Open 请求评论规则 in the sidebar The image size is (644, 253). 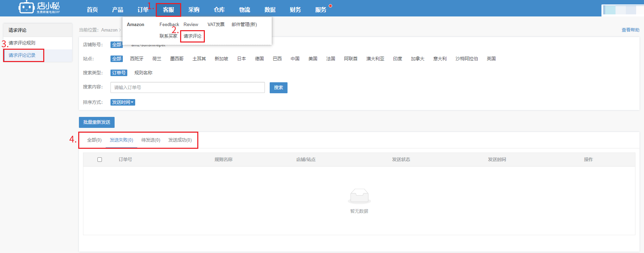click(x=22, y=43)
